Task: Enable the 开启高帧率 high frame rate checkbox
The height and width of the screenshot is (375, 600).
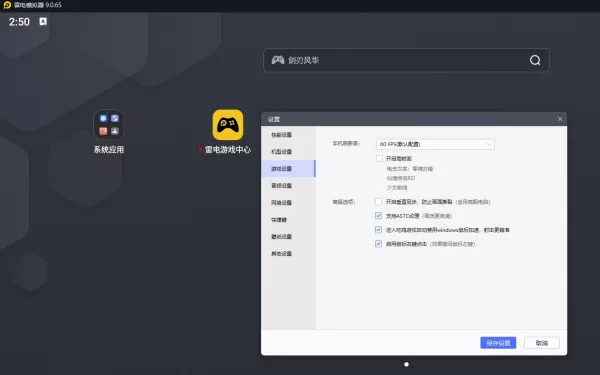Action: click(x=379, y=158)
